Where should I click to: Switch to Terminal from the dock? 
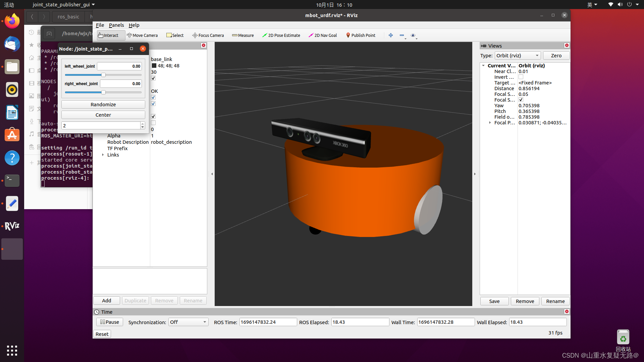click(x=12, y=181)
